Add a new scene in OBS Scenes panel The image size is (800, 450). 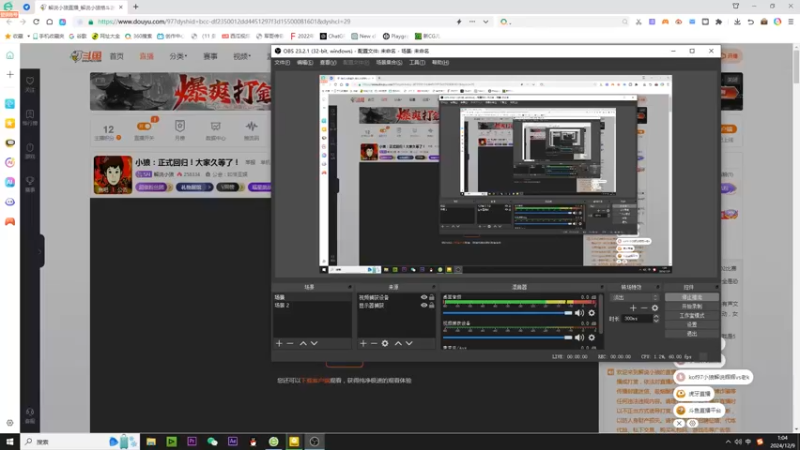pos(279,343)
